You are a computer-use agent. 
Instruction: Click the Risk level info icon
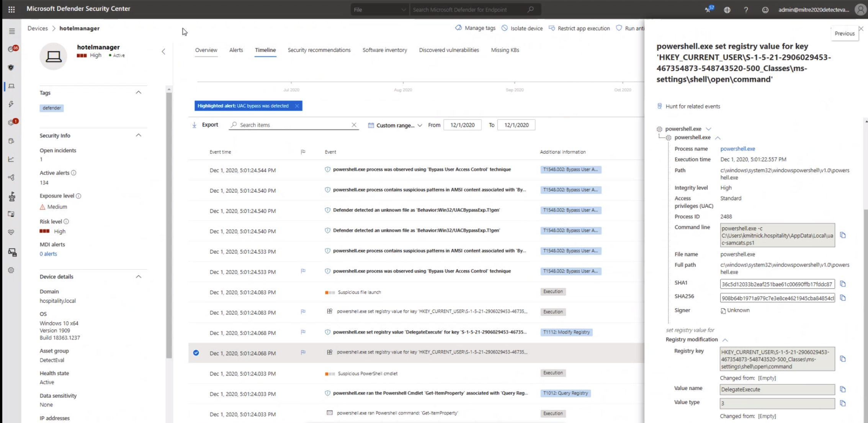pyautogui.click(x=66, y=221)
